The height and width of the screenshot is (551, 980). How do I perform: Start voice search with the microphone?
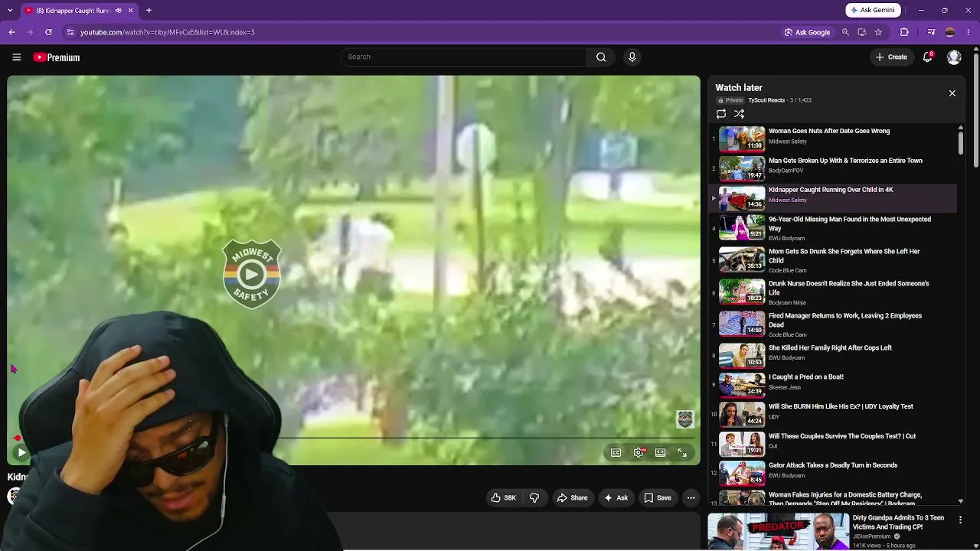click(x=632, y=57)
